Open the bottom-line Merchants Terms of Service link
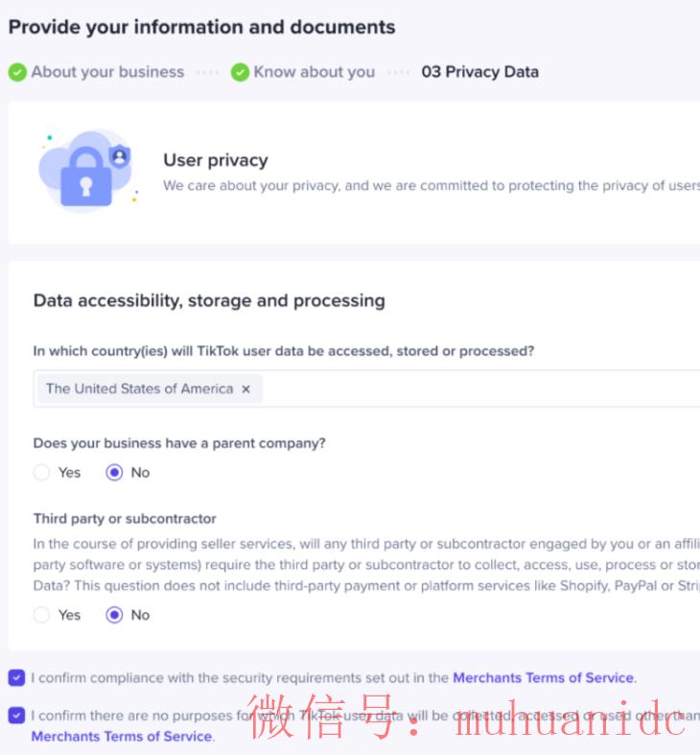This screenshot has height=755, width=700. click(121, 737)
